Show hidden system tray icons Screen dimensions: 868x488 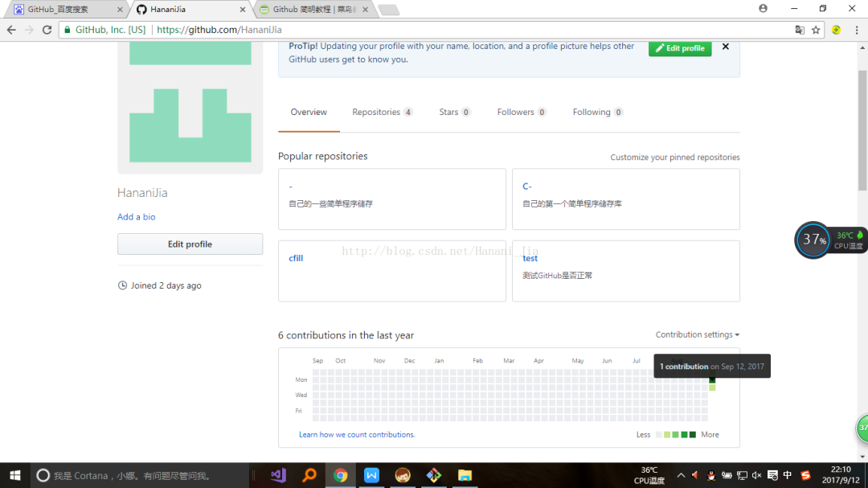pyautogui.click(x=681, y=475)
